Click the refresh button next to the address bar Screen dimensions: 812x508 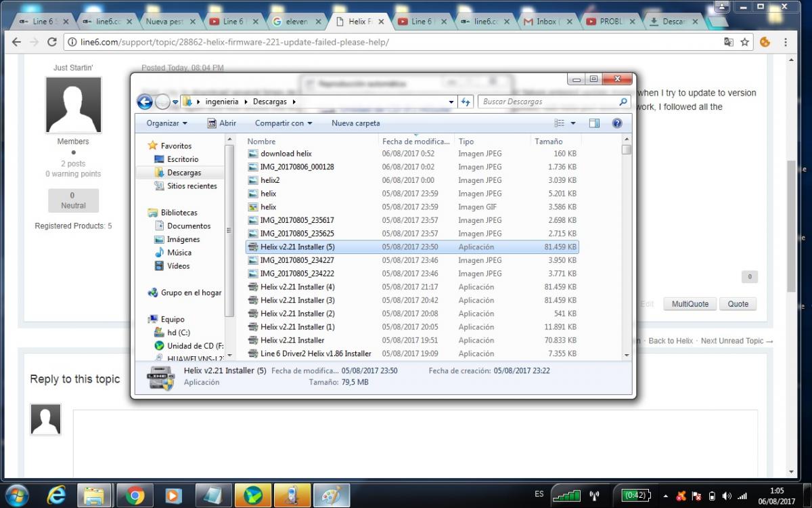(x=466, y=102)
